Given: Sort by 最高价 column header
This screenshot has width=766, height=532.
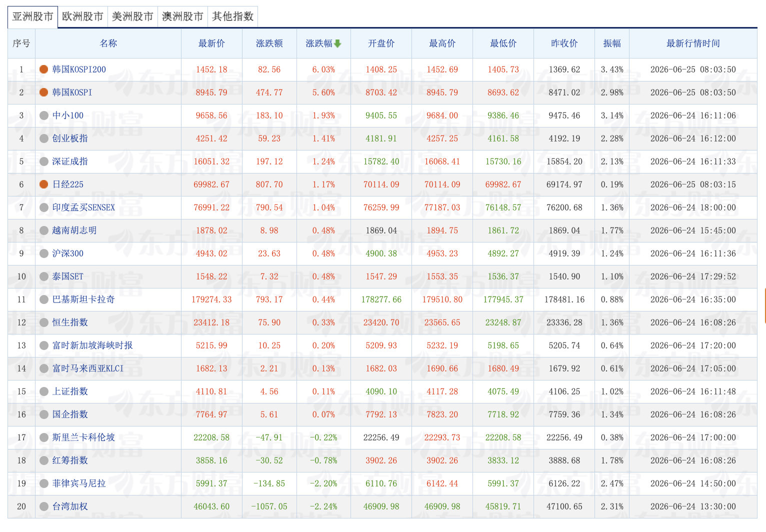Looking at the screenshot, I should pyautogui.click(x=442, y=43).
